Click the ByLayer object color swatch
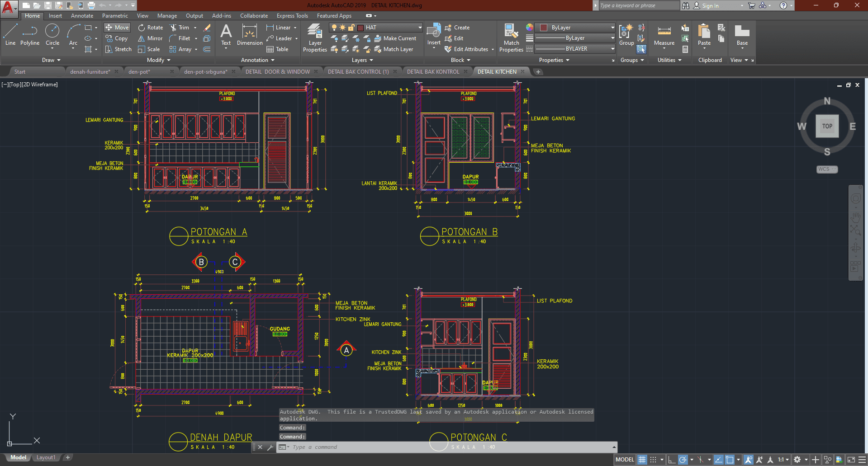This screenshot has width=868, height=466. point(544,28)
